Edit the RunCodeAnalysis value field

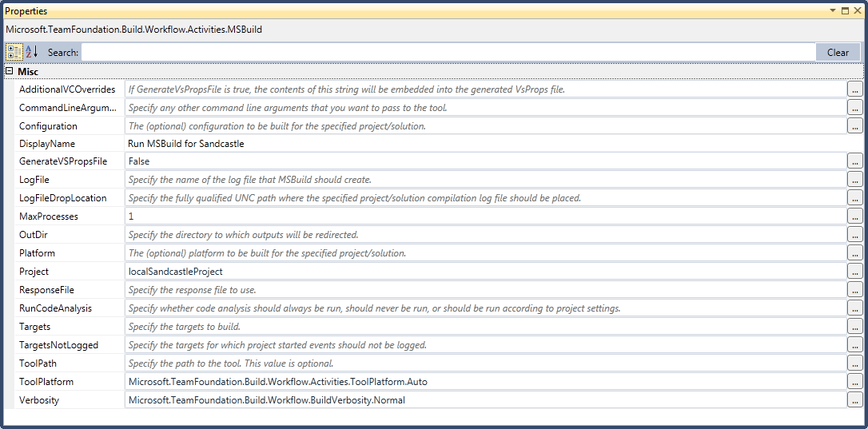click(x=485, y=308)
